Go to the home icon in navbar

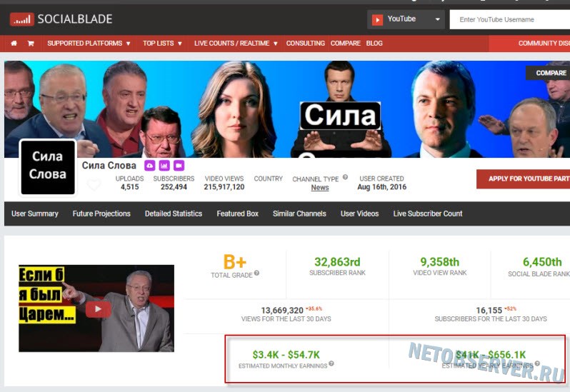click(14, 44)
